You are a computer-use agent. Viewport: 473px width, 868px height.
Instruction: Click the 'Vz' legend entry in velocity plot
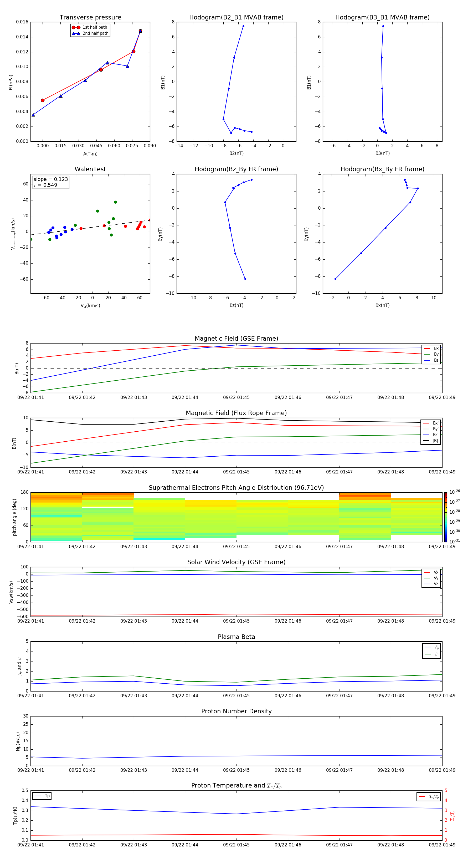click(431, 584)
